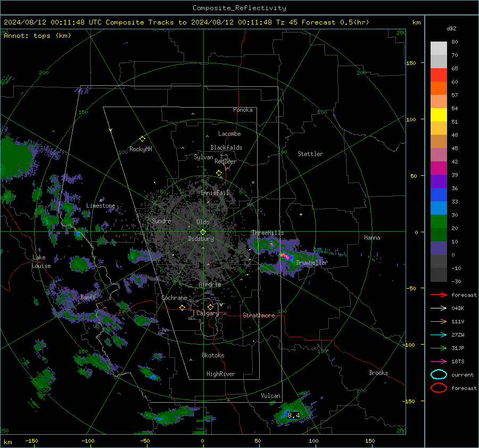Click the HighRiver town label
479x448 pixels.
[221, 374]
